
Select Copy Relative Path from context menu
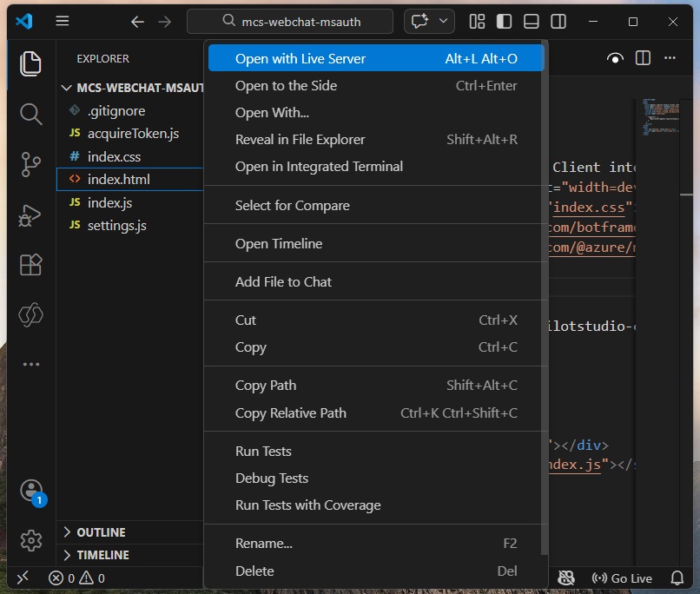[290, 413]
